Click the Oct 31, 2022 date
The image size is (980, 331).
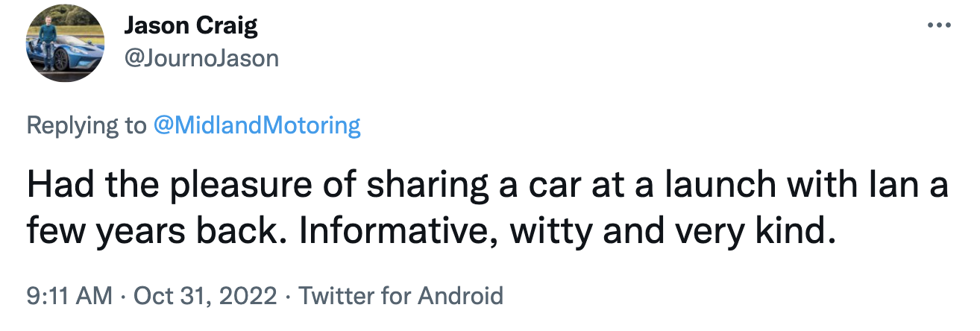(205, 296)
